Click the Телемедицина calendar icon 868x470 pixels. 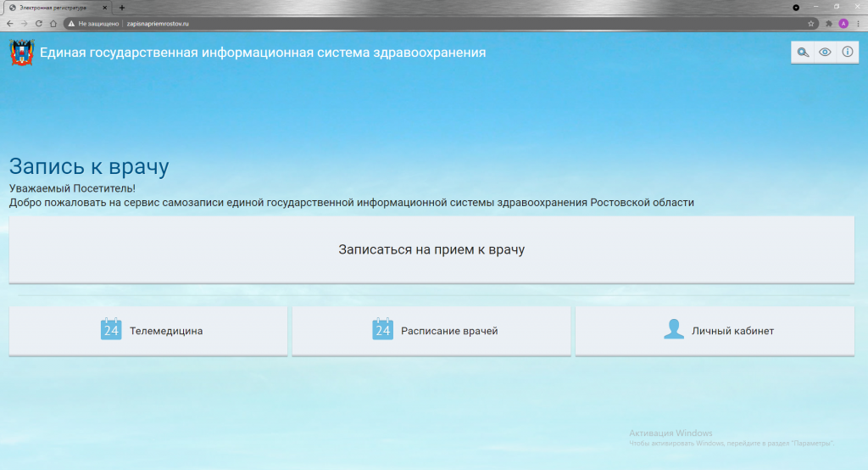click(x=111, y=330)
